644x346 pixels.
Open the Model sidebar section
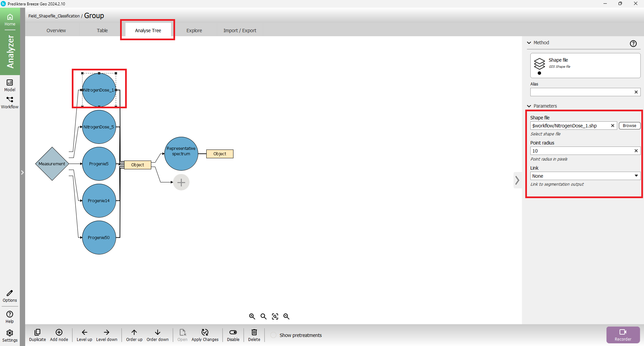[x=10, y=85]
